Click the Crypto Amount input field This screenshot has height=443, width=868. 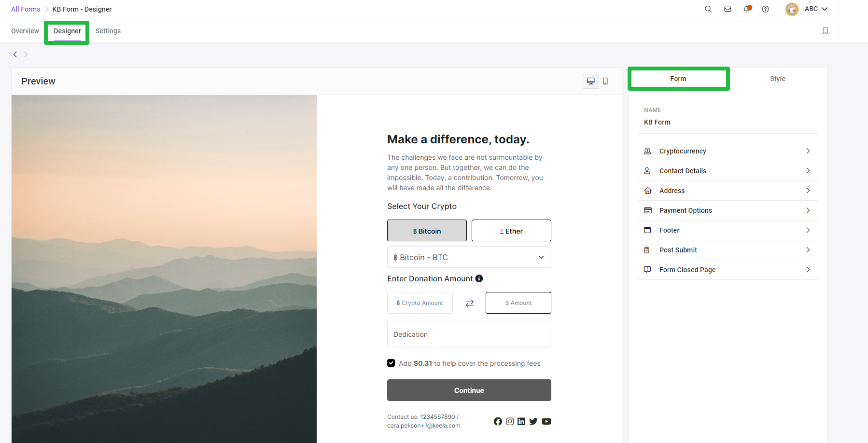click(420, 303)
